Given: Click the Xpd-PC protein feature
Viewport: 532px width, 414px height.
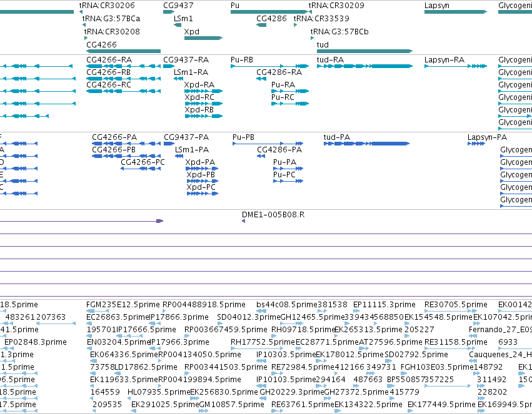Looking at the screenshot, I should pyautogui.click(x=203, y=194).
